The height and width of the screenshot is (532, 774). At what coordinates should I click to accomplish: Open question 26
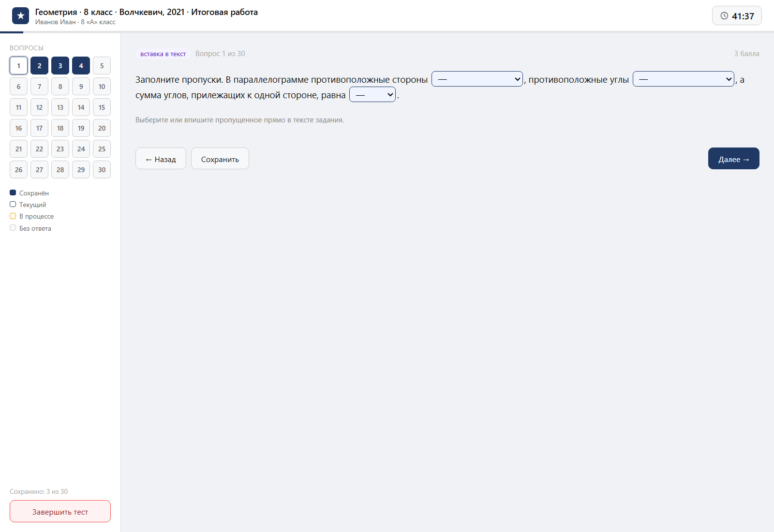coord(18,170)
